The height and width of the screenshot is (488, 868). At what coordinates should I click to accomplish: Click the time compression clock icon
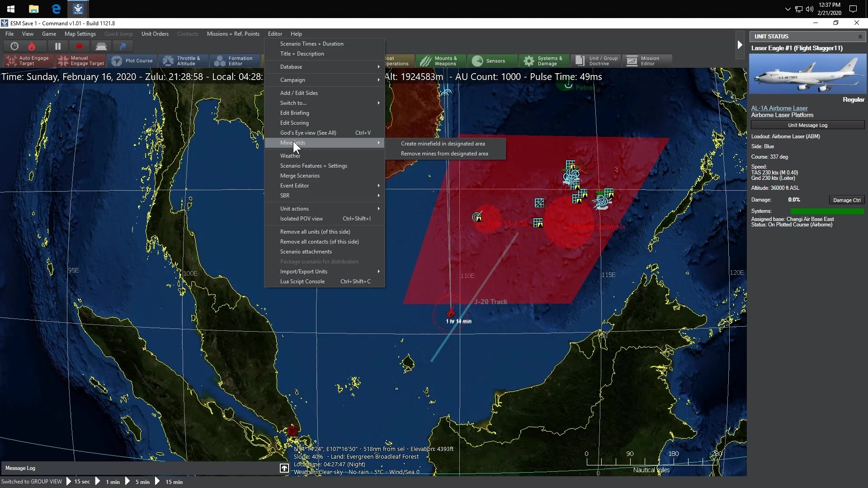click(14, 46)
